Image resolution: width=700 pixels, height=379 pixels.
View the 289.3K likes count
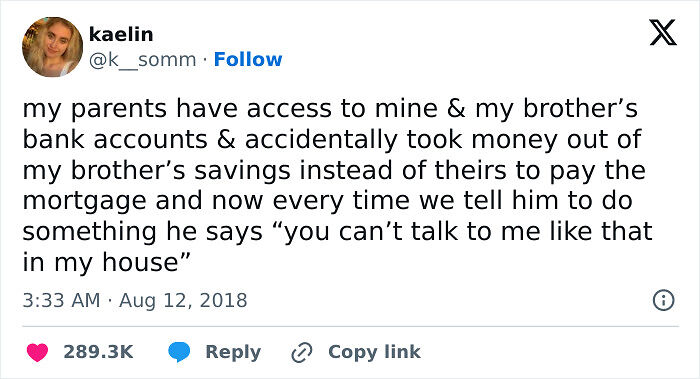98,352
